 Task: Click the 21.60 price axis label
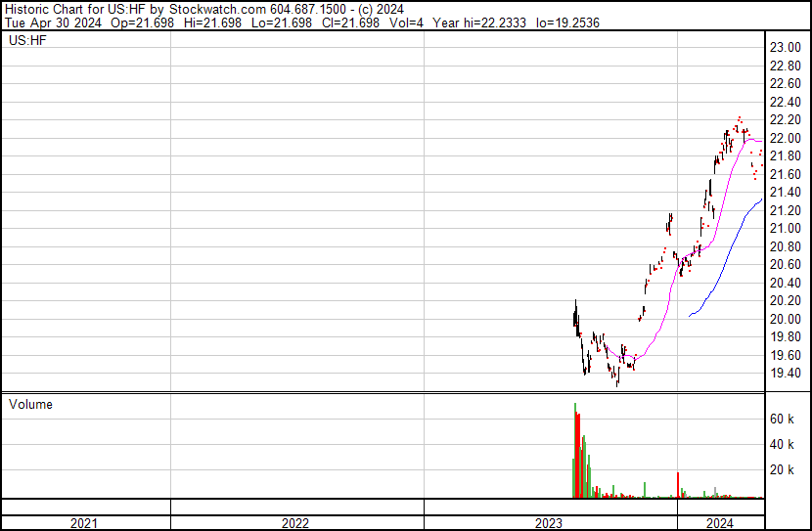(785, 174)
